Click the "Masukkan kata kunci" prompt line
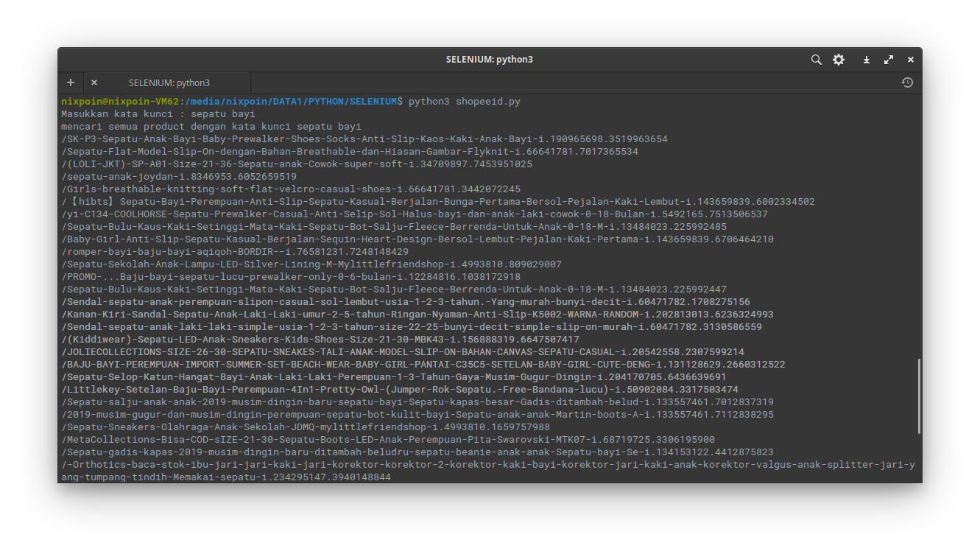 [158, 113]
